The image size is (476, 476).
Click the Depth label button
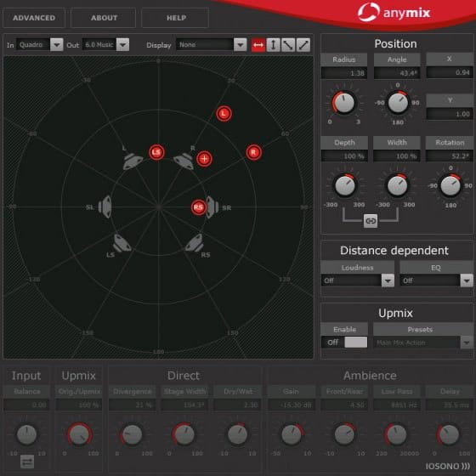(344, 143)
